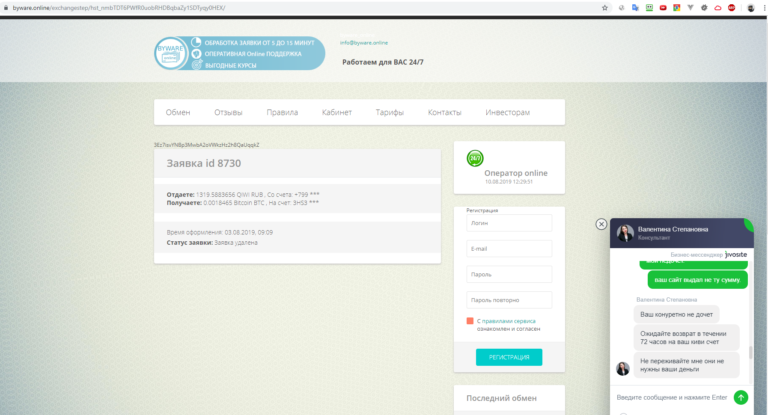Screen dimensions: 768x415
Task: Open the gray V extension icon
Action: [690, 8]
